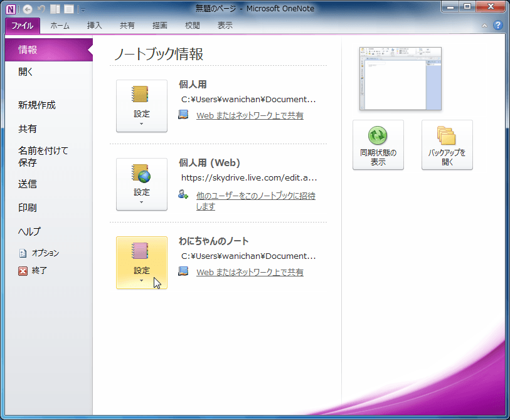Switch to the 描画 tab
Screen dimensions: 510x420
(160, 25)
